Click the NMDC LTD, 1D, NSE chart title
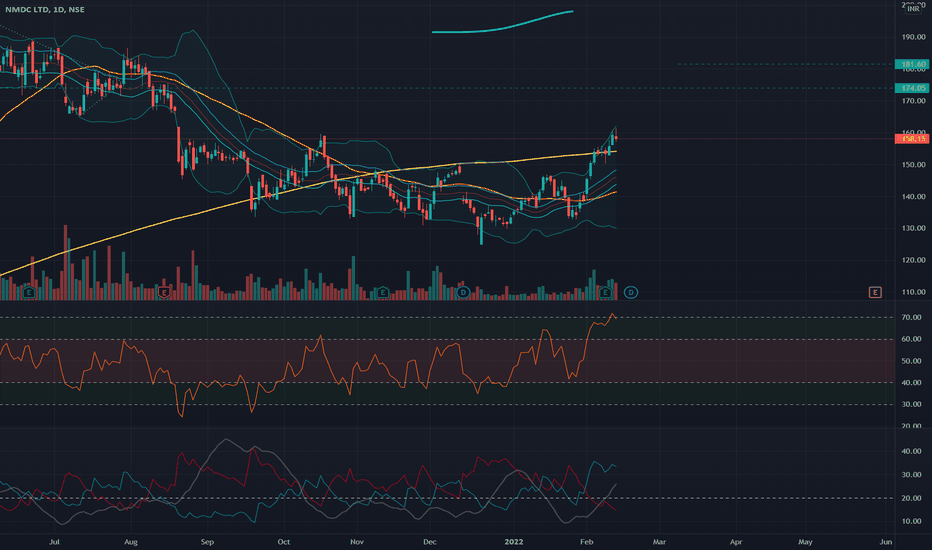Viewport: 932px width, 550px height. click(x=45, y=10)
